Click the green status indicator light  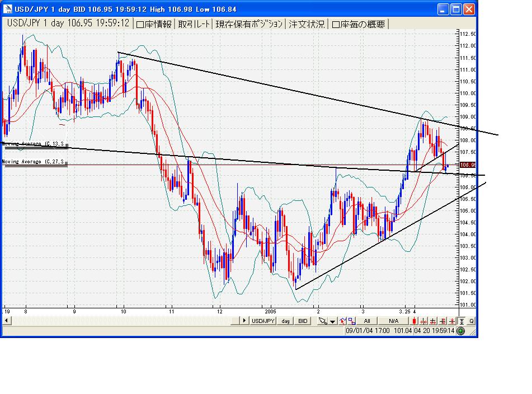(460, 331)
